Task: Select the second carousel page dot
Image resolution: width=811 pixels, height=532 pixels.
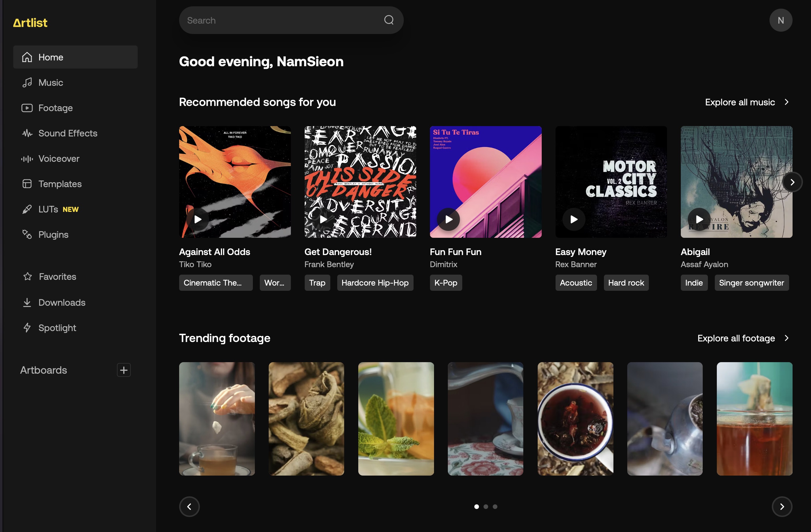Action: [x=486, y=506]
